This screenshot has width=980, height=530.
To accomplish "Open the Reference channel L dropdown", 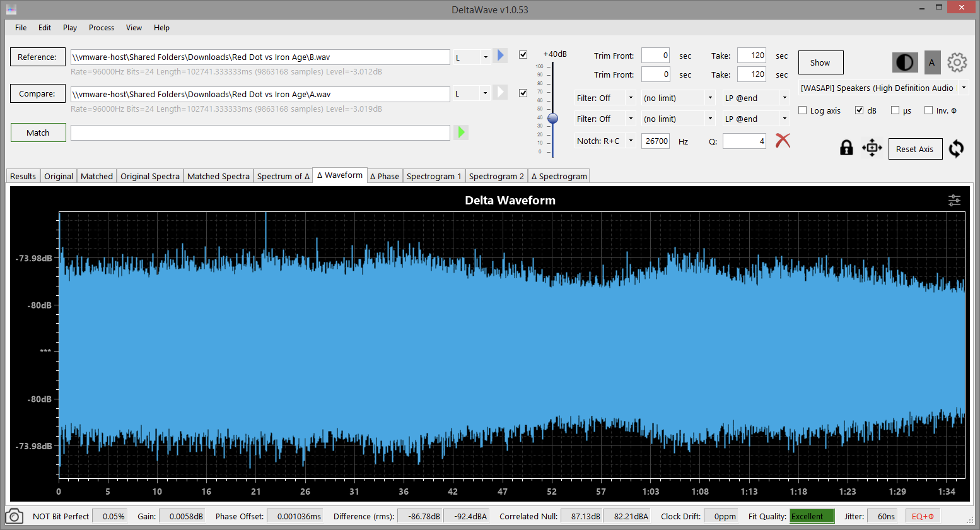I will point(472,57).
